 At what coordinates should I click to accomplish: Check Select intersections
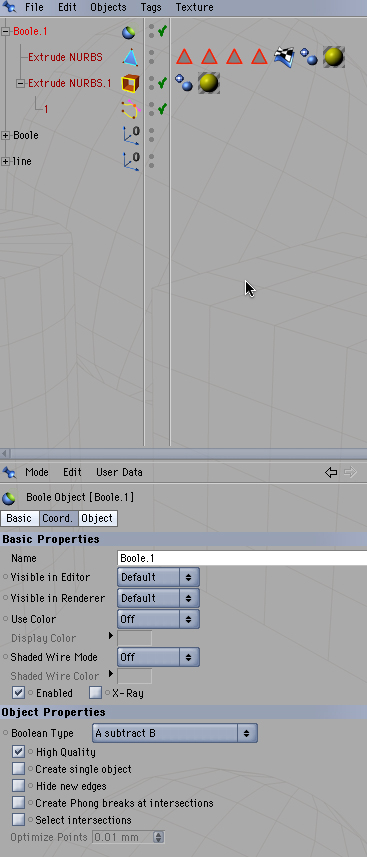point(19,820)
